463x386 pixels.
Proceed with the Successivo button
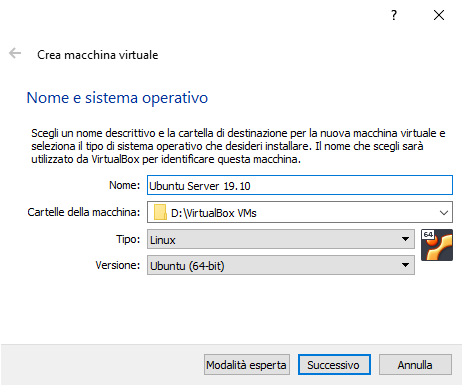click(334, 365)
